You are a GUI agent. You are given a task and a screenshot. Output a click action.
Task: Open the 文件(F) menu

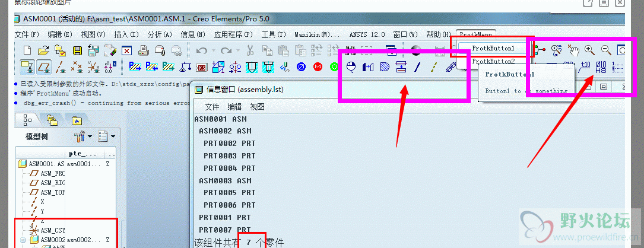pyautogui.click(x=27, y=34)
